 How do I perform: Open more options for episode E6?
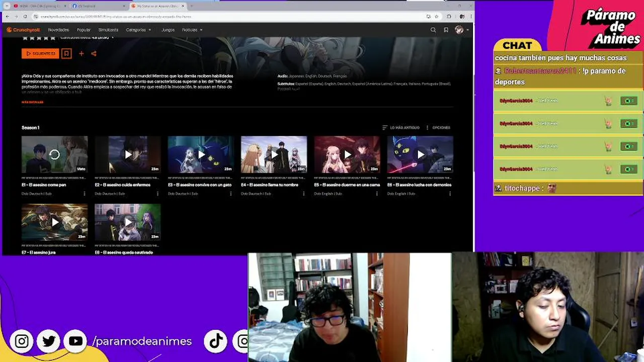coord(450,194)
